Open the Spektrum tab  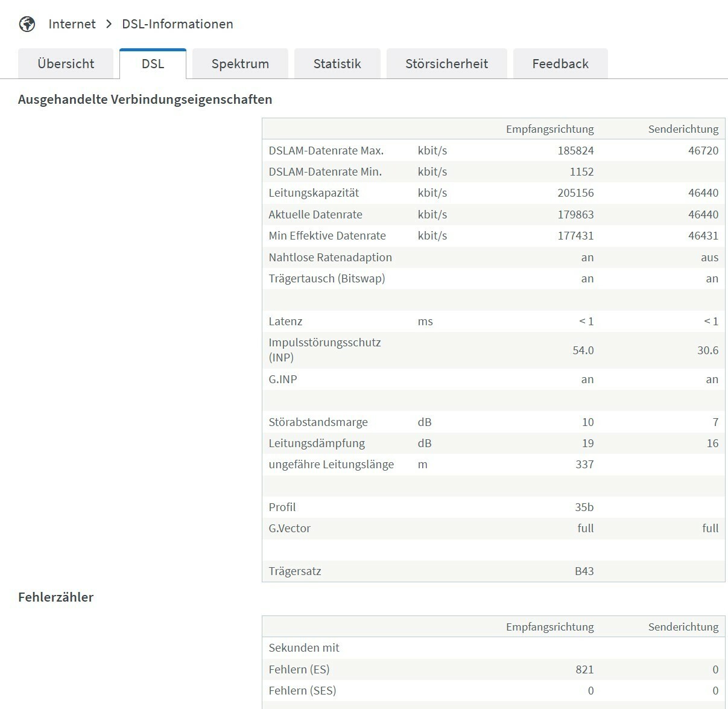pos(240,64)
